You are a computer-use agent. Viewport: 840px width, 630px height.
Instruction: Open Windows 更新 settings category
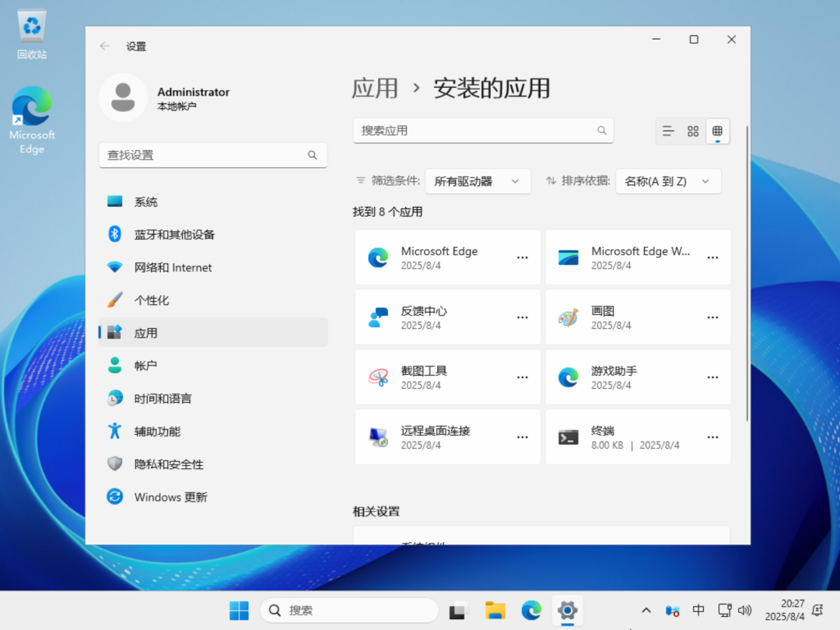pos(213,497)
